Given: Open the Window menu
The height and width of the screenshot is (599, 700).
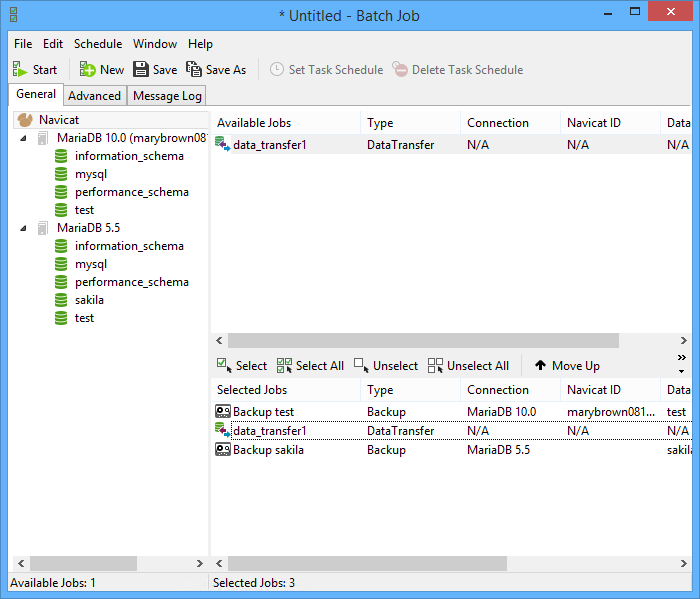Looking at the screenshot, I should tap(155, 44).
